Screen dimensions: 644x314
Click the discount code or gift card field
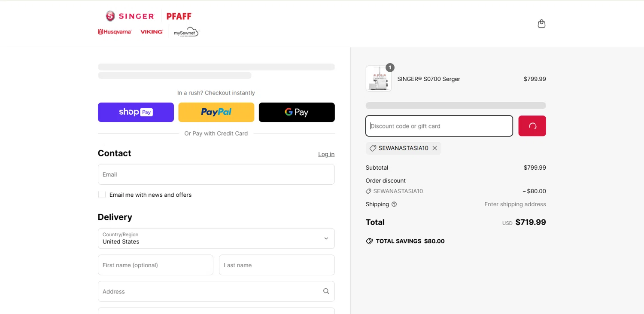tap(439, 126)
